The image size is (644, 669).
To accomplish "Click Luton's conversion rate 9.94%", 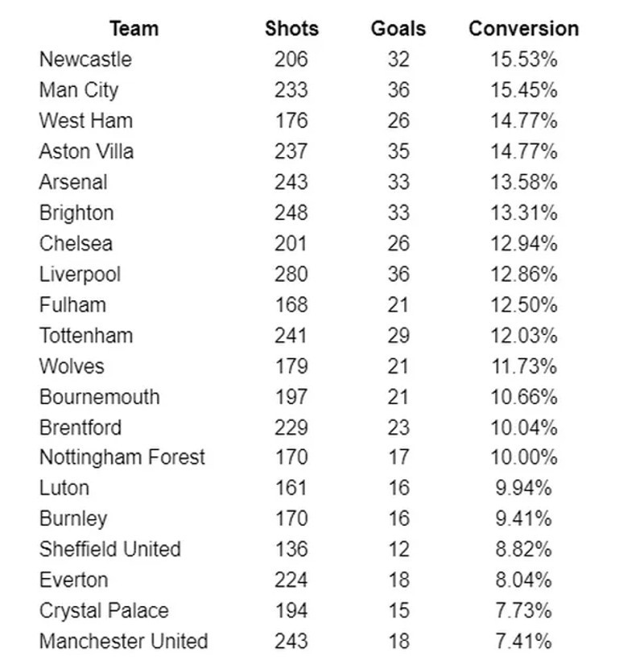I will [x=524, y=488].
